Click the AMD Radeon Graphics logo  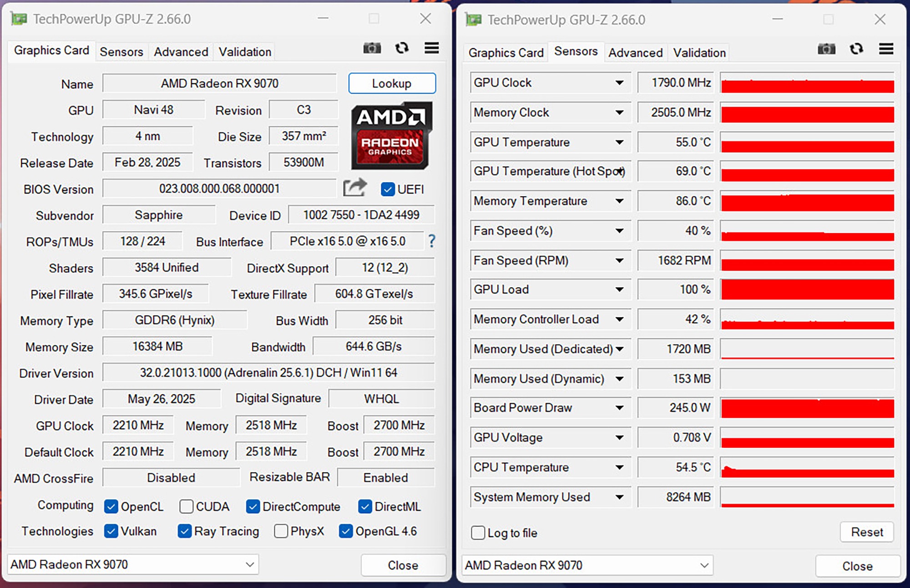(391, 136)
